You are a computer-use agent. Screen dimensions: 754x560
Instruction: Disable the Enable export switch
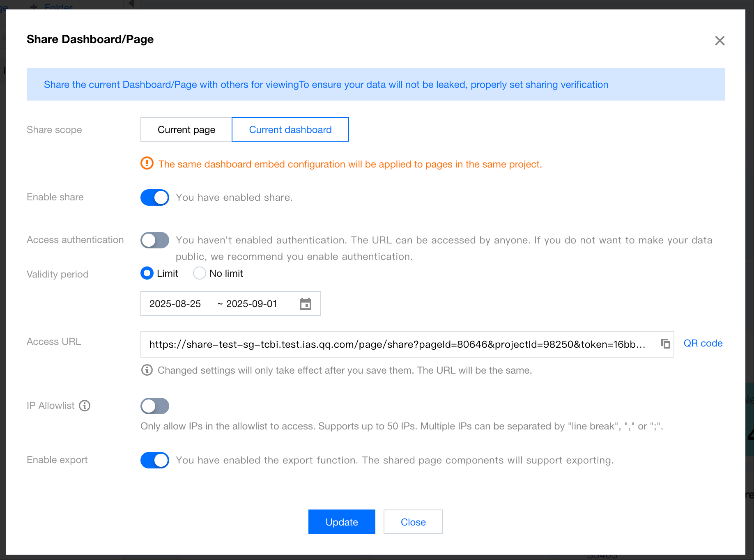point(155,460)
